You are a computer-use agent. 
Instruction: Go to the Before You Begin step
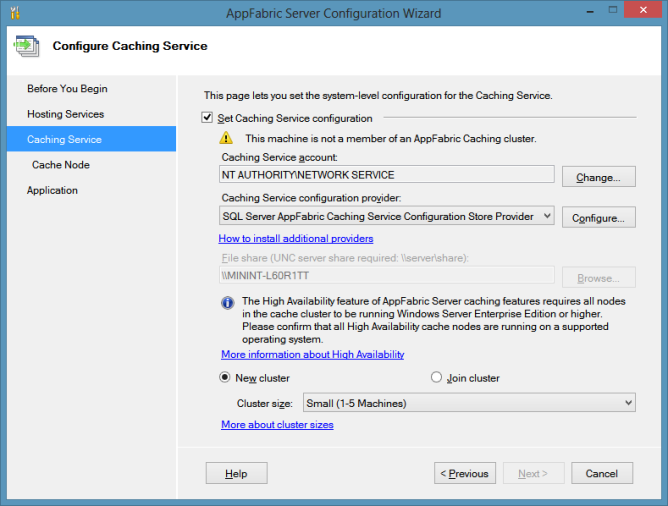click(x=67, y=89)
